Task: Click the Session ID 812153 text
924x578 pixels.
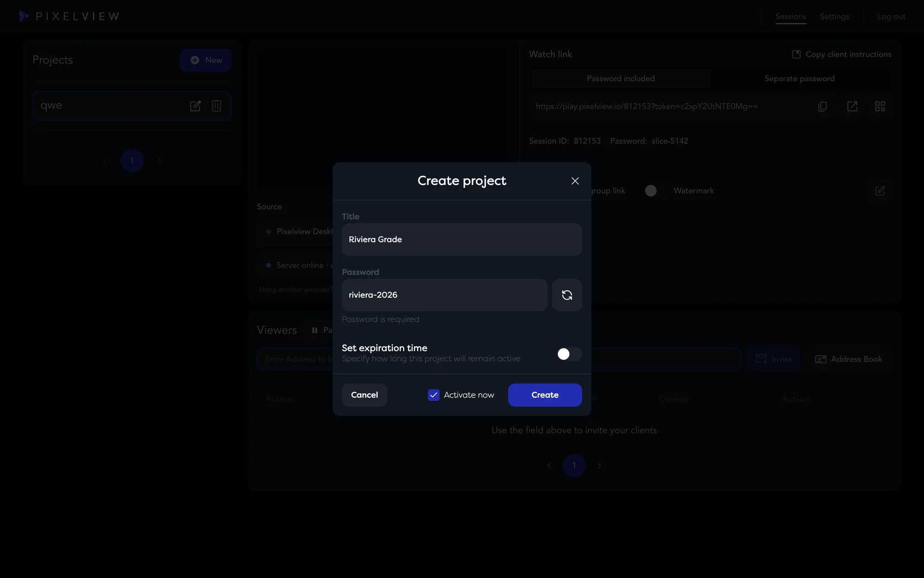Action: [565, 141]
